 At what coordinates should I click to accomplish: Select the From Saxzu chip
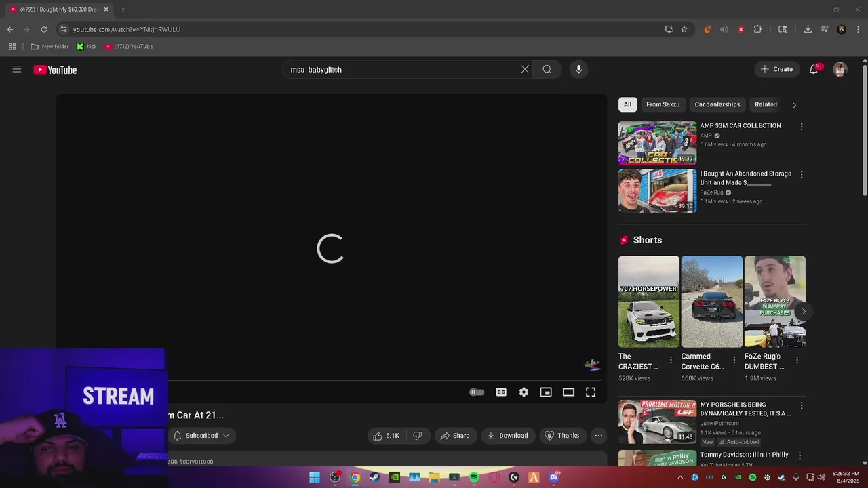663,104
